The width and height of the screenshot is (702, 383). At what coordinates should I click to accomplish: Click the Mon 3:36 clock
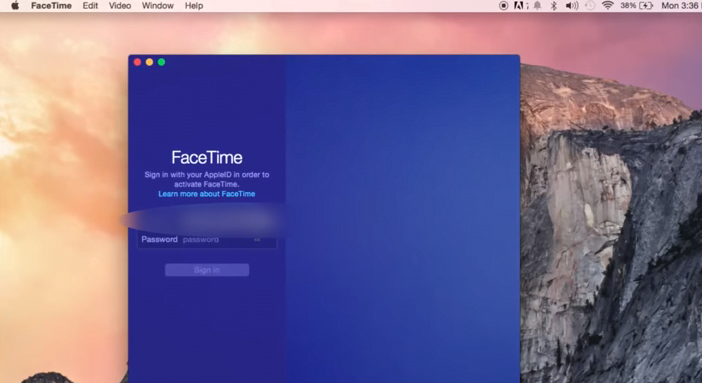681,6
